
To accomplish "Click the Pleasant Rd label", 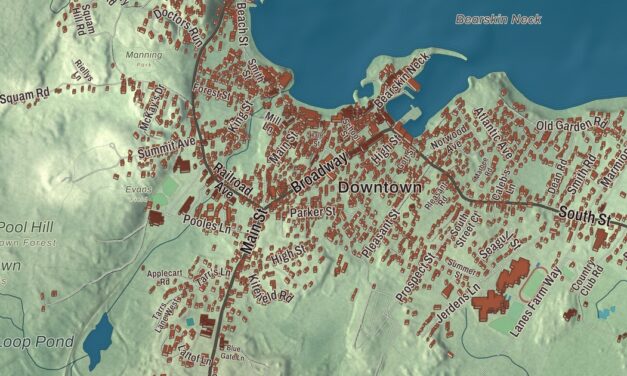I will 436,196.
